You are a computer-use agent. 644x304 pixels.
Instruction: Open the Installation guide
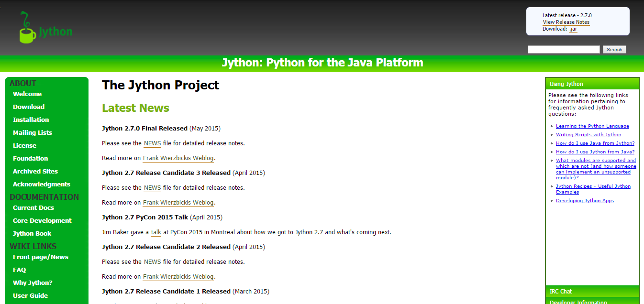pyautogui.click(x=31, y=119)
